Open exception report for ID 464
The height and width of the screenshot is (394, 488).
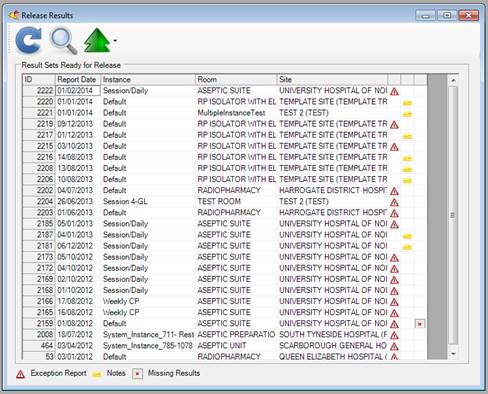pos(394,346)
